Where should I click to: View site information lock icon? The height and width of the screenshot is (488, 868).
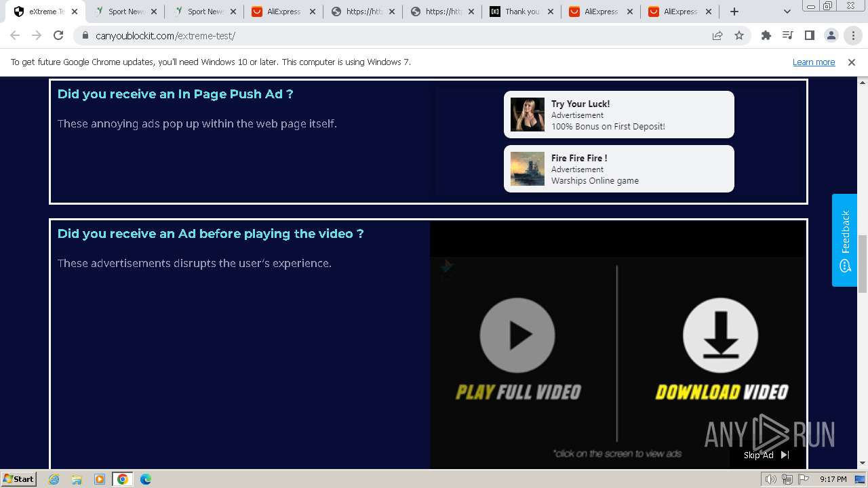point(85,35)
